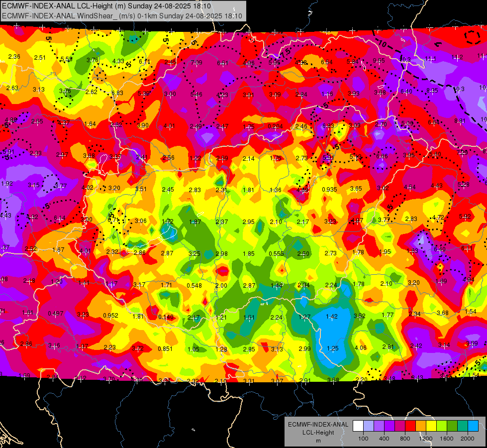487x448 pixels.
Task: Click the wind shear value "1.44"
Action: 277,285
